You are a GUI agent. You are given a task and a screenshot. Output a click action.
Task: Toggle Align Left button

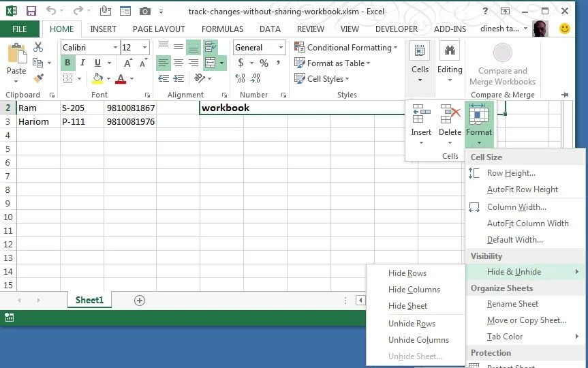(x=164, y=63)
